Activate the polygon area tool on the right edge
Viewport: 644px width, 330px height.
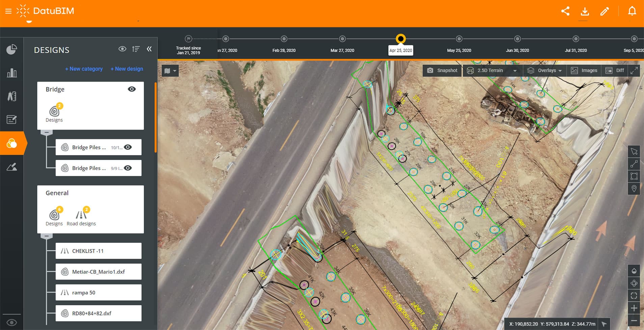(634, 176)
